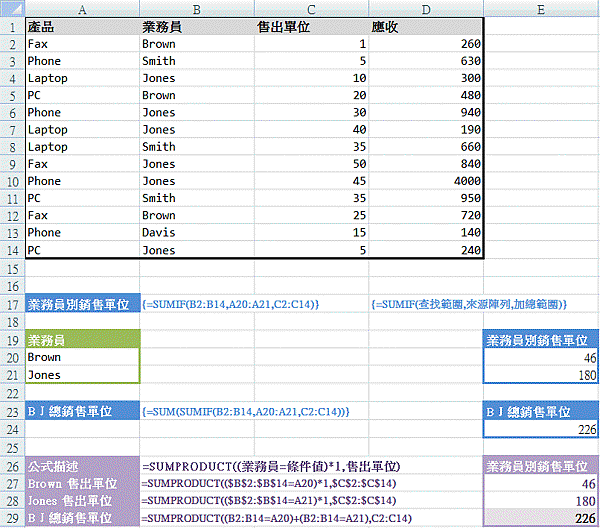Select column C header
Viewport: 600px width, 528px height.
311,8
